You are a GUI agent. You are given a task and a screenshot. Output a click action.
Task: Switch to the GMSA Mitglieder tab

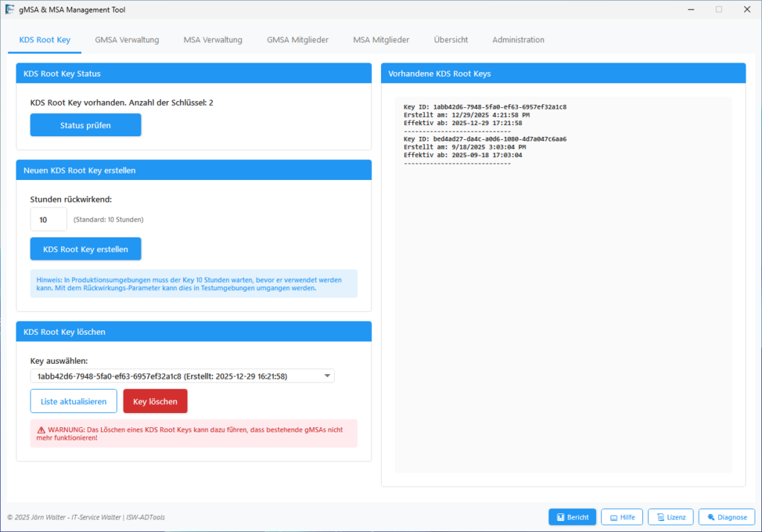click(x=298, y=40)
